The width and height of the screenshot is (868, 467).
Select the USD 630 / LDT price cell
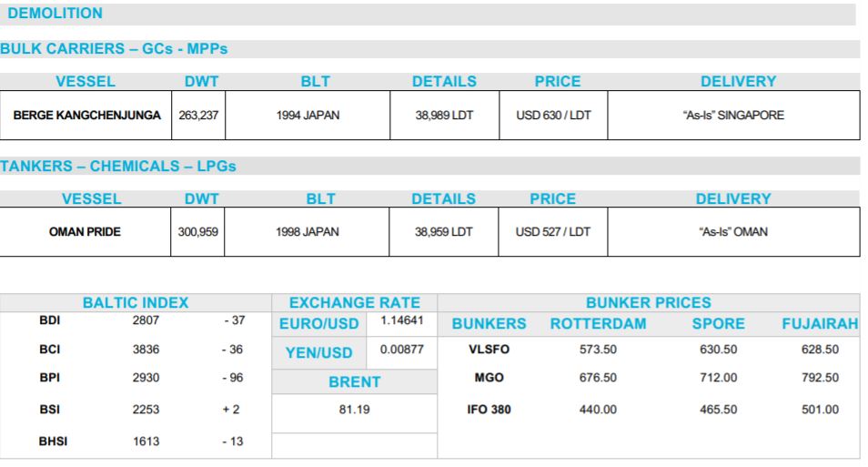(553, 116)
